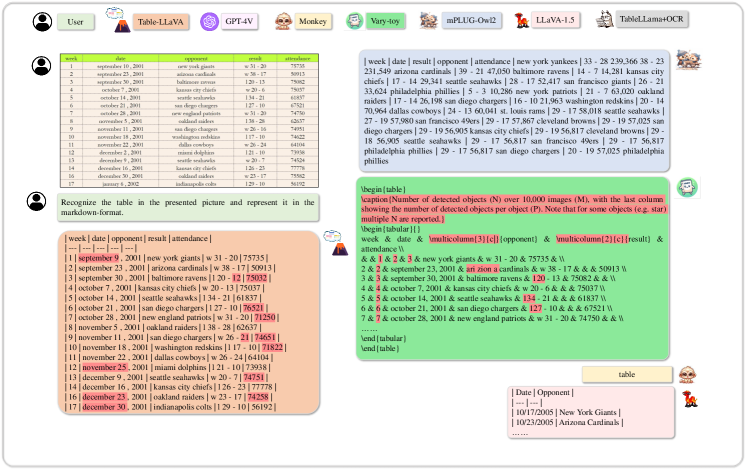Image resolution: width=748 pixels, height=470 pixels.
Task: Click the TableLLama+OCR llama icon beside its legend label
Action: (x=604, y=19)
